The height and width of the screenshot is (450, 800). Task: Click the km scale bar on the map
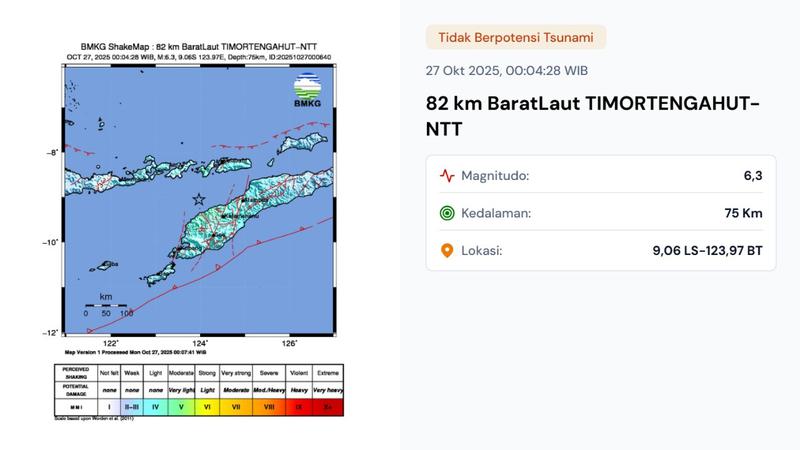105,304
